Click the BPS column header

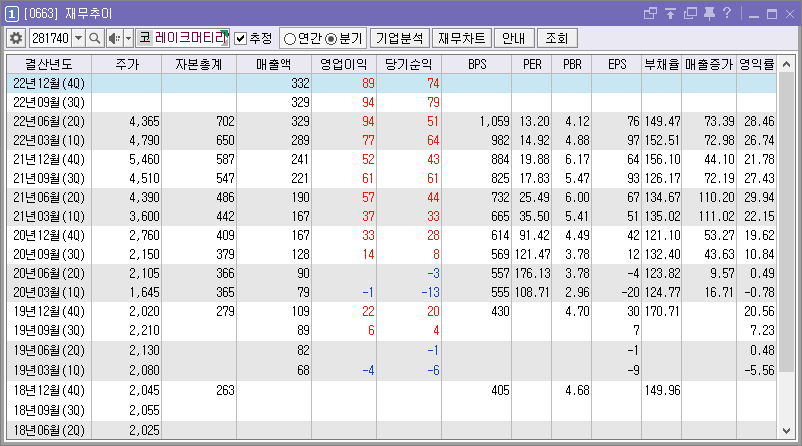coord(477,64)
